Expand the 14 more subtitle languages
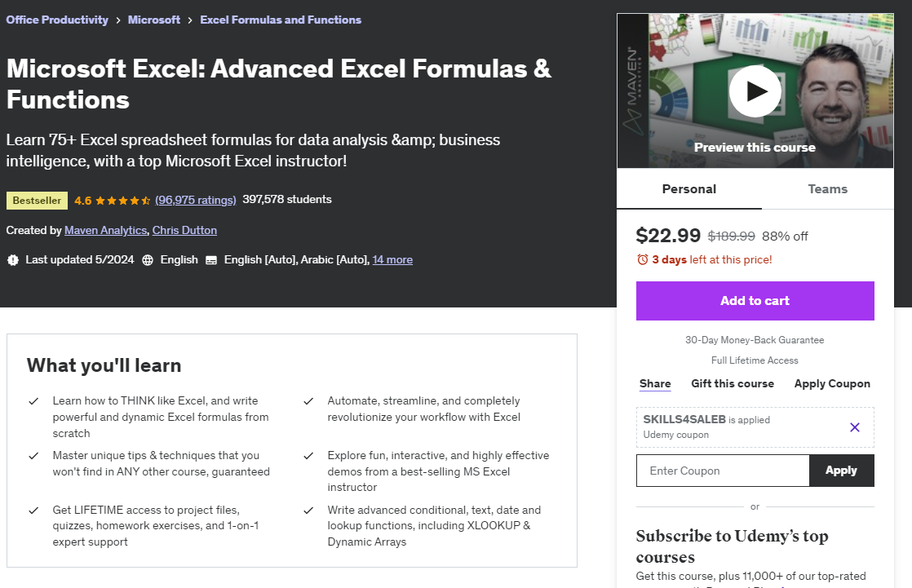Screen dimensions: 912x588 (x=392, y=259)
